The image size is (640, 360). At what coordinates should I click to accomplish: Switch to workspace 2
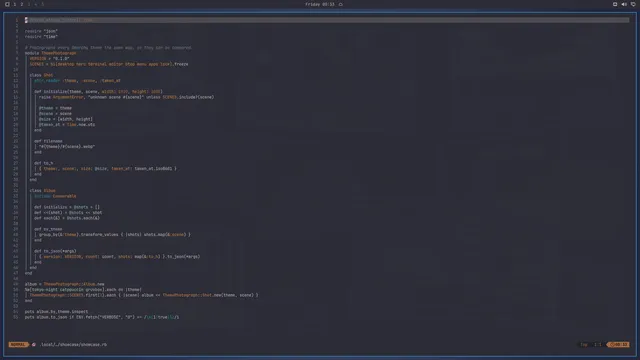pyautogui.click(x=22, y=4)
